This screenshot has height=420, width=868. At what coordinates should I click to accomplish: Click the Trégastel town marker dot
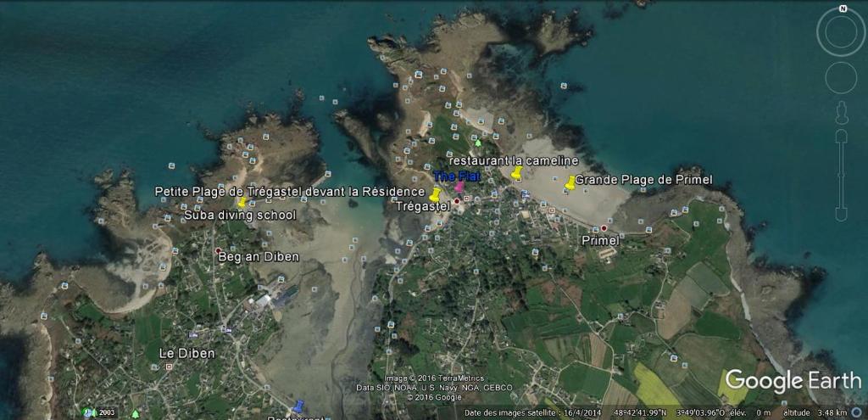(456, 201)
